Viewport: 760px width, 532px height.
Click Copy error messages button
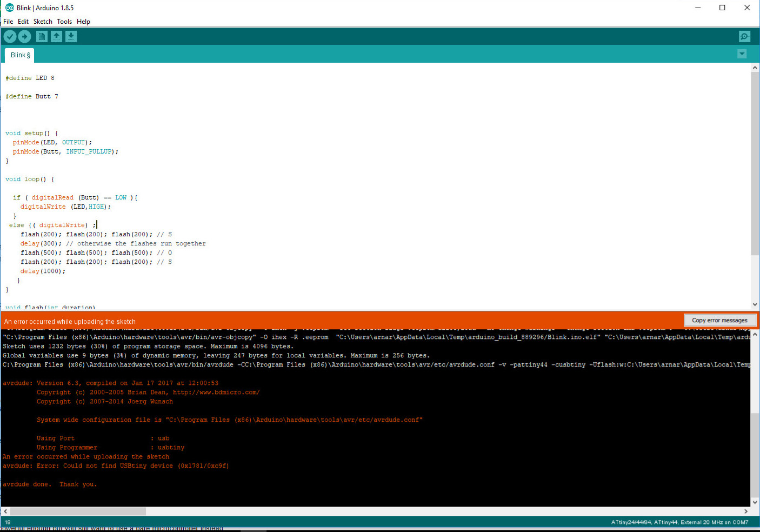(719, 320)
